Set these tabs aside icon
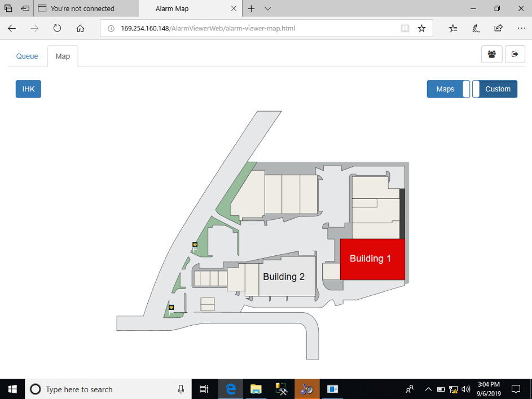 25,8
